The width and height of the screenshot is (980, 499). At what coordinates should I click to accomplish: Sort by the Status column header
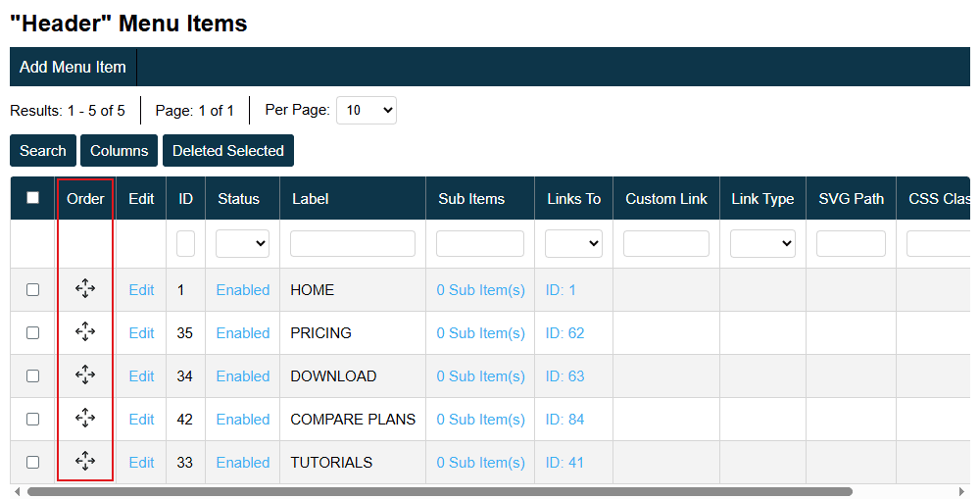239,199
